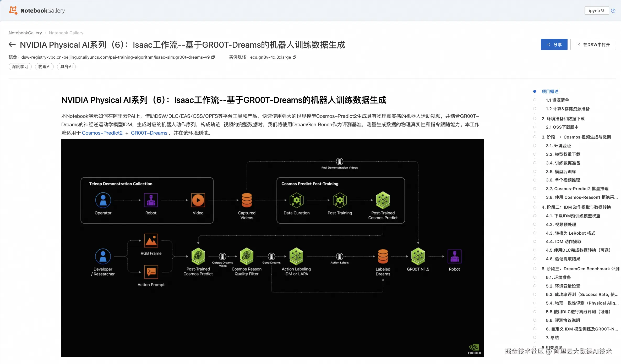Click the back arrow beside the title
The height and width of the screenshot is (364, 621).
pos(12,45)
